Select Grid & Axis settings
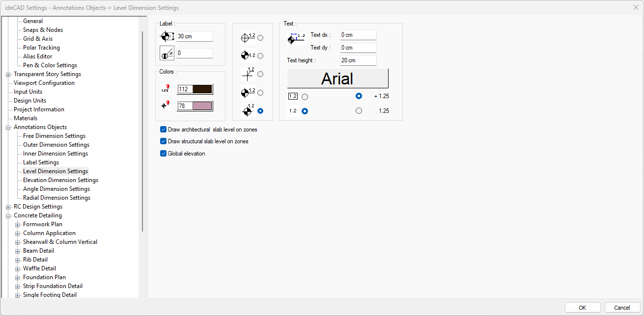 [x=38, y=39]
